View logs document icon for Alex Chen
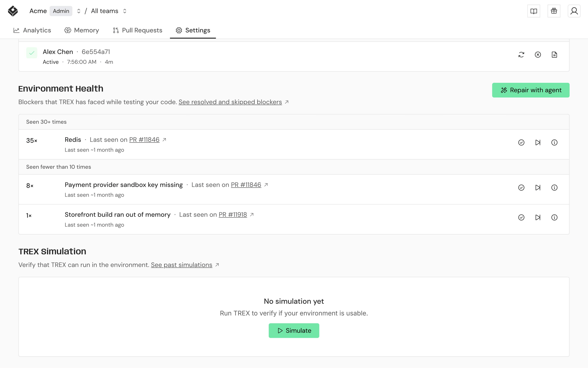 pyautogui.click(x=554, y=55)
